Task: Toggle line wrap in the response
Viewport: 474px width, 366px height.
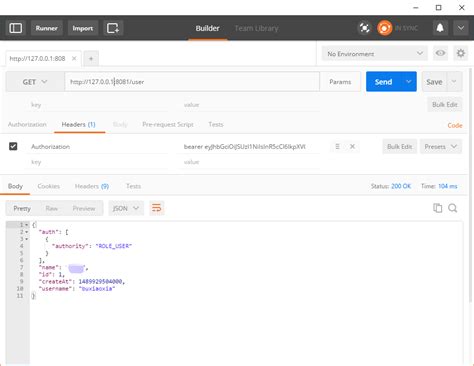Action: point(157,208)
